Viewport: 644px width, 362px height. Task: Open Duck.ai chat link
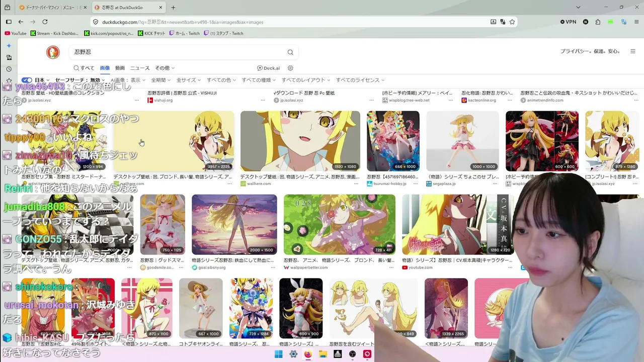click(268, 68)
